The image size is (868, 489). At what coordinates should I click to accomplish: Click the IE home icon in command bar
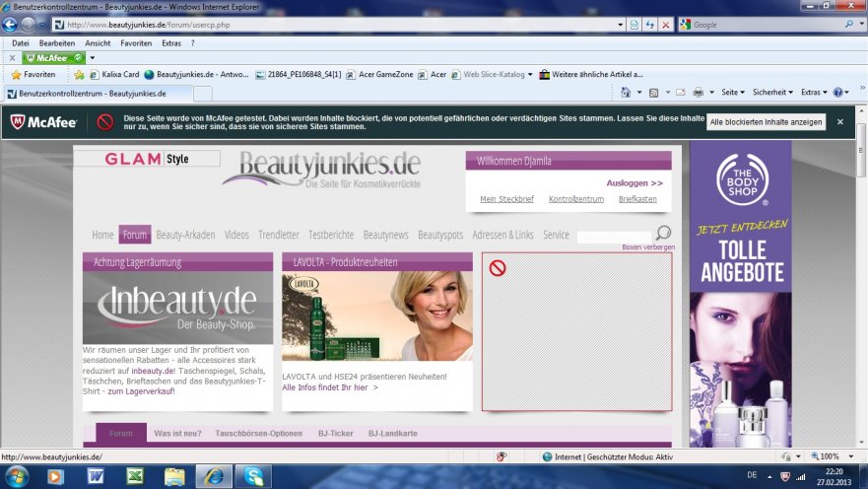[x=625, y=92]
